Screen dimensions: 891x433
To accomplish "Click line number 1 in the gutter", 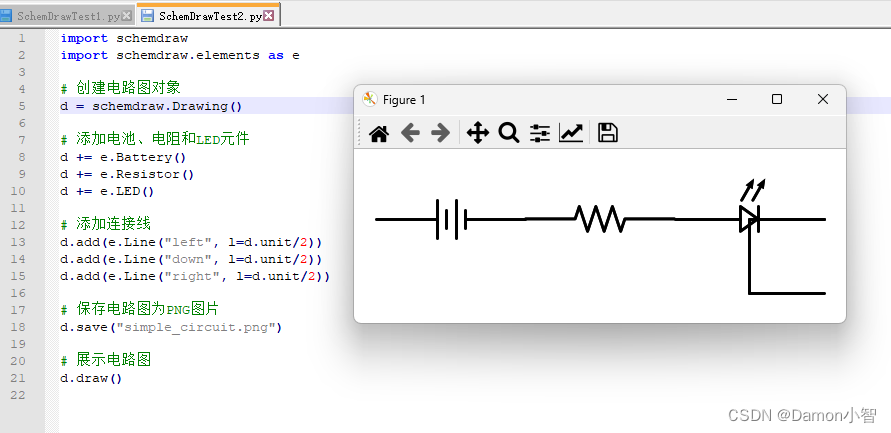I will click(x=22, y=38).
